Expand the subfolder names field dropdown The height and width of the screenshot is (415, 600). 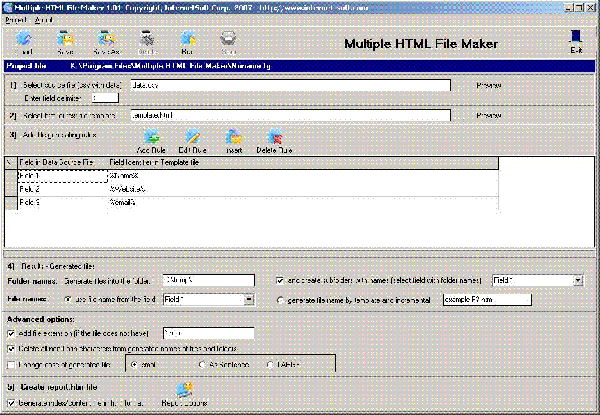[579, 280]
